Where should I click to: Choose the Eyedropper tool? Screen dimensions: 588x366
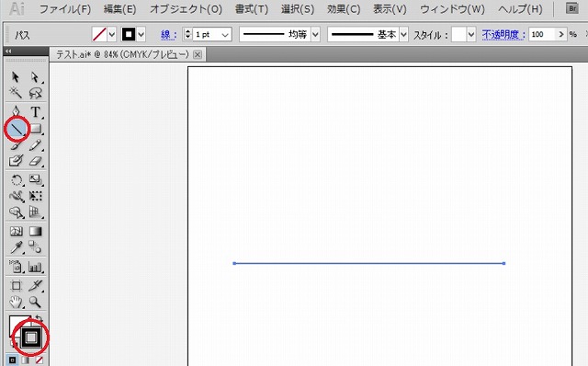click(16, 247)
